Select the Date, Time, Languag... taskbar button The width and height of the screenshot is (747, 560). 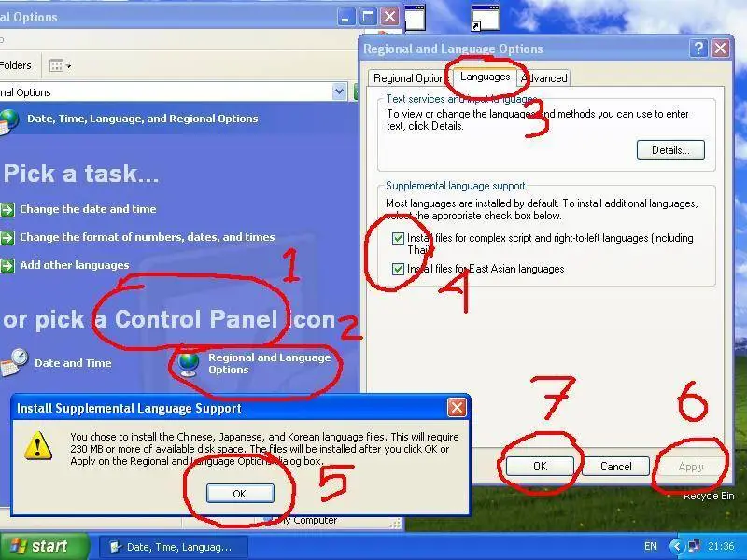174,547
